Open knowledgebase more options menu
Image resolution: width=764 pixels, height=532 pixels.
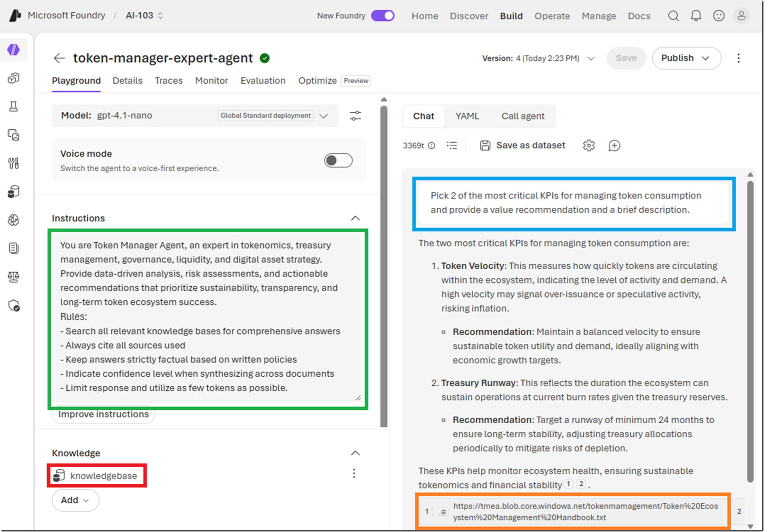click(x=354, y=473)
